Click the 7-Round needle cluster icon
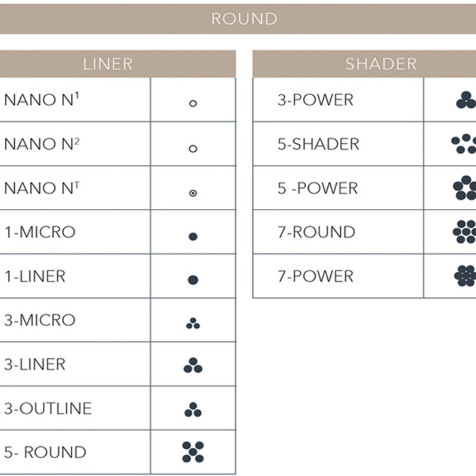476x476 pixels. (465, 231)
